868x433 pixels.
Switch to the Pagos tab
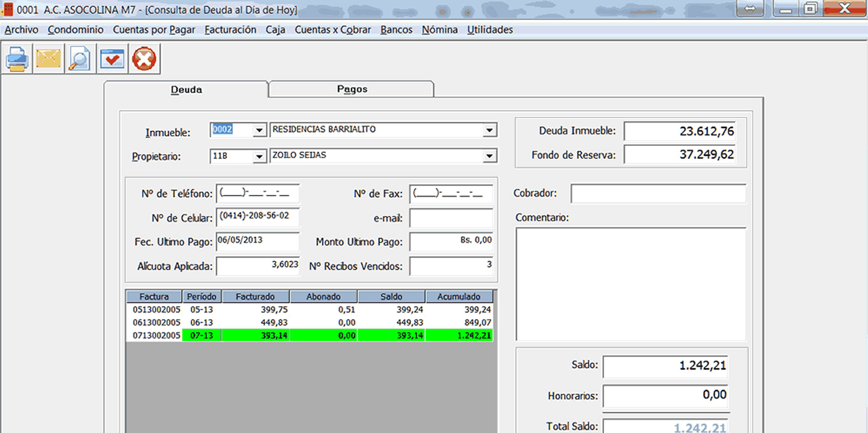(x=352, y=89)
